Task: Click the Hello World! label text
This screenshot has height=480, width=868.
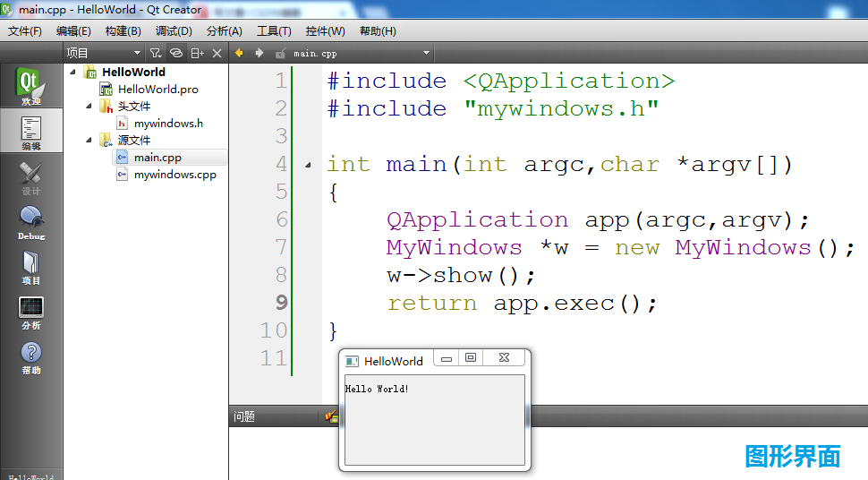Action: click(x=377, y=389)
